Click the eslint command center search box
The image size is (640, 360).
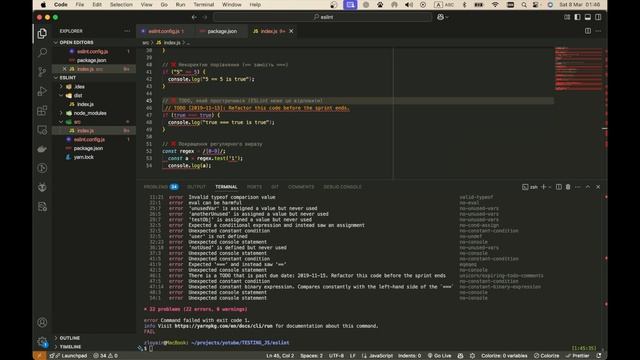click(x=322, y=17)
